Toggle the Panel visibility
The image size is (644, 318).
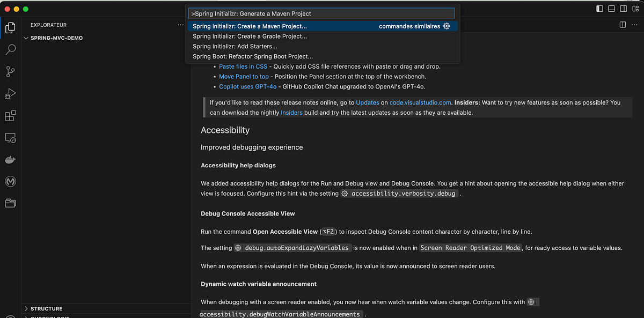[610, 9]
